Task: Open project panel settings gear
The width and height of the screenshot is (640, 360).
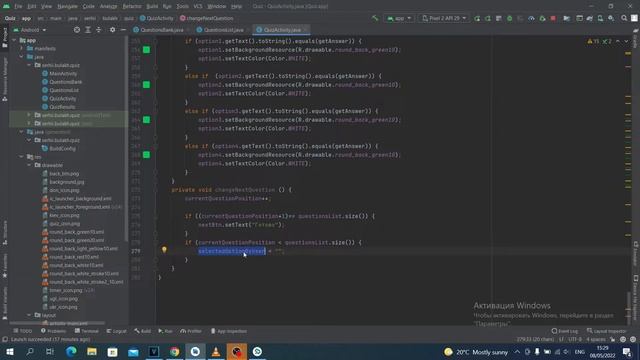Action: [x=112, y=30]
